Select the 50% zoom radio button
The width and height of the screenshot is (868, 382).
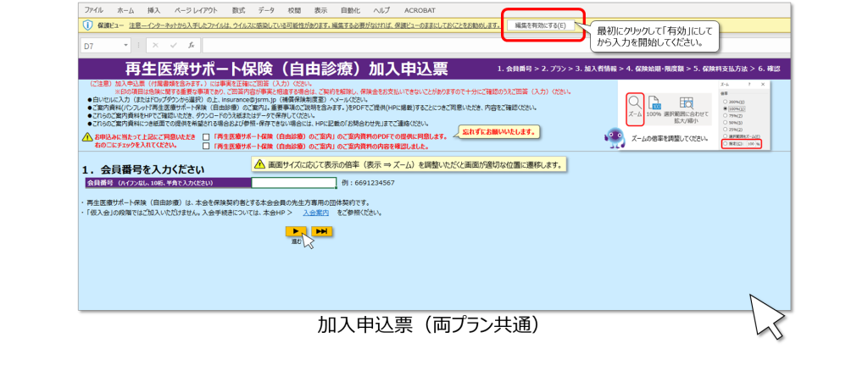pos(726,123)
